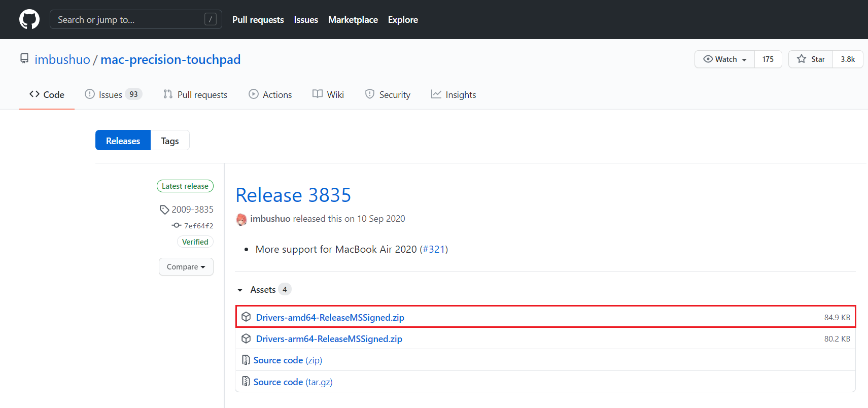Click the Issues count badge 93
Image resolution: width=868 pixels, height=408 pixels.
tap(133, 94)
